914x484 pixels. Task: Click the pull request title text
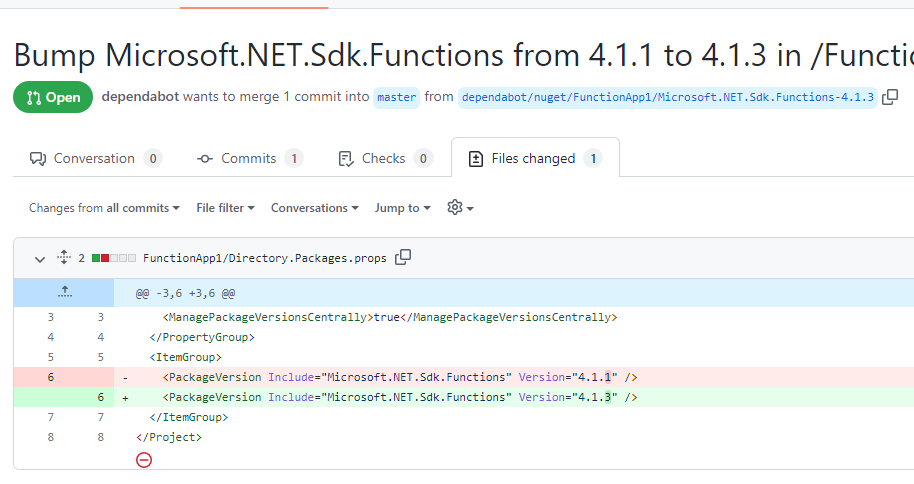(x=463, y=55)
